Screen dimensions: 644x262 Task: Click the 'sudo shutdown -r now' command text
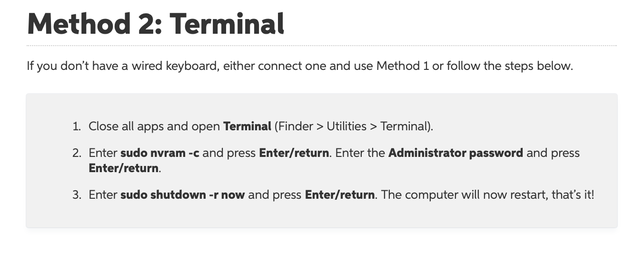(183, 195)
